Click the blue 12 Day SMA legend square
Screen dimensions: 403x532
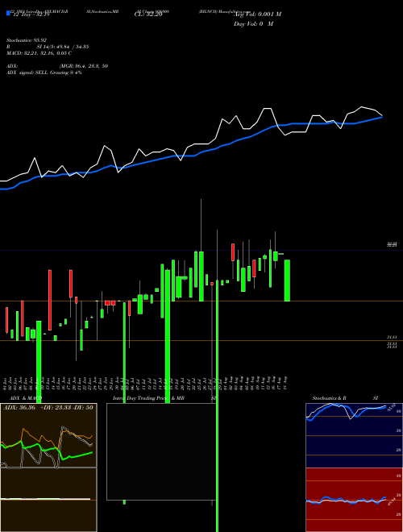click(8, 13)
